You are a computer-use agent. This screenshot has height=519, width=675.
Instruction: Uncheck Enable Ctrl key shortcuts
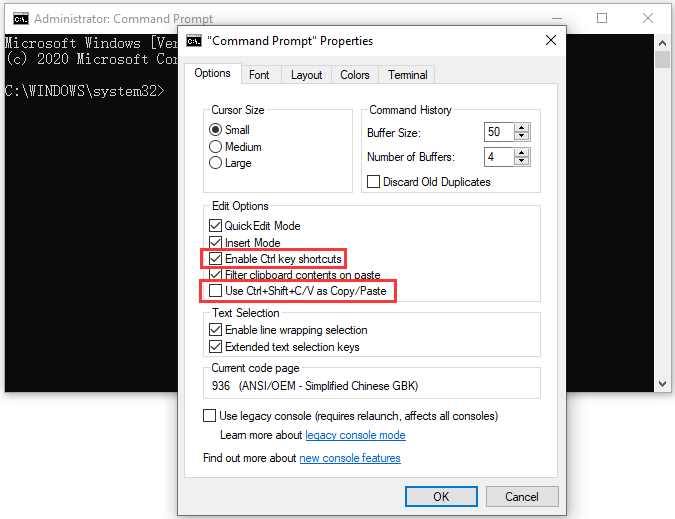[215, 259]
